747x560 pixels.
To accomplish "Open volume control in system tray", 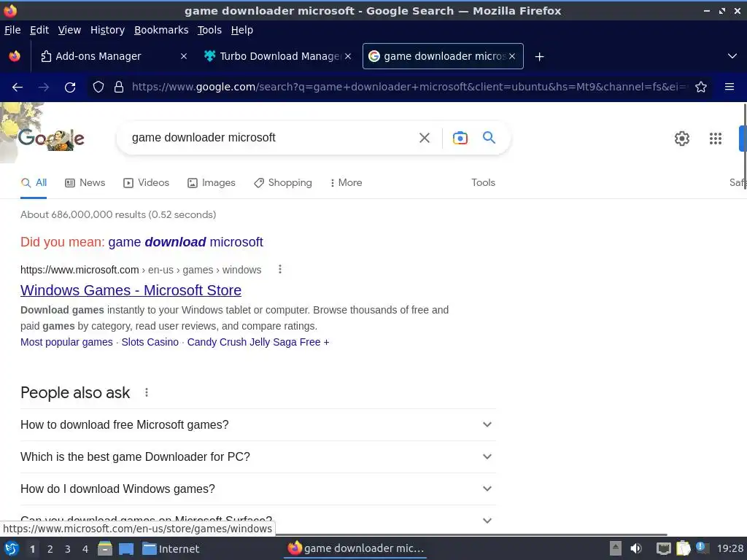I will point(636,548).
